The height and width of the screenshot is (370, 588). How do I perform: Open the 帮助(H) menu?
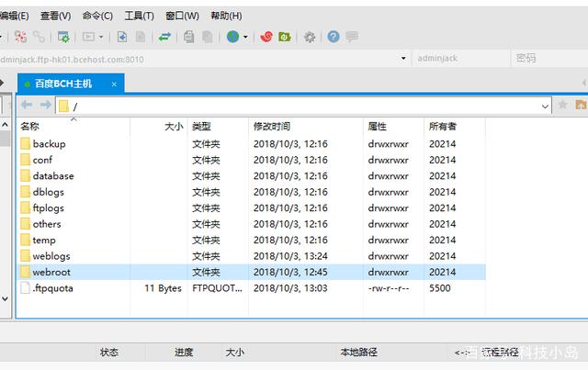pyautogui.click(x=226, y=16)
